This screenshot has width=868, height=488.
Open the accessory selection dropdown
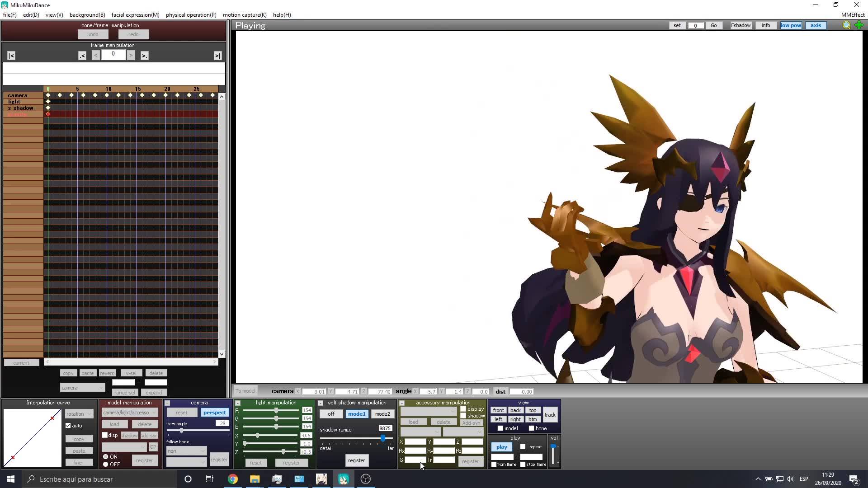(429, 412)
